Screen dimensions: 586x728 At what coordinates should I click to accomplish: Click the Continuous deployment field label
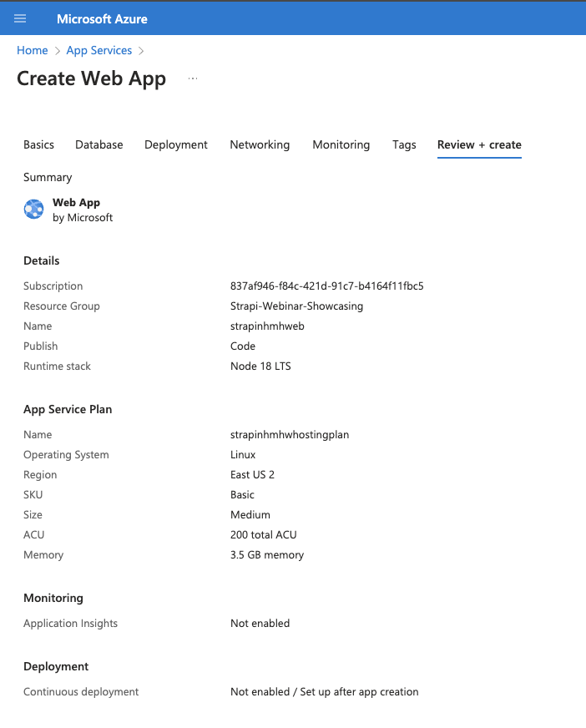[x=81, y=692]
